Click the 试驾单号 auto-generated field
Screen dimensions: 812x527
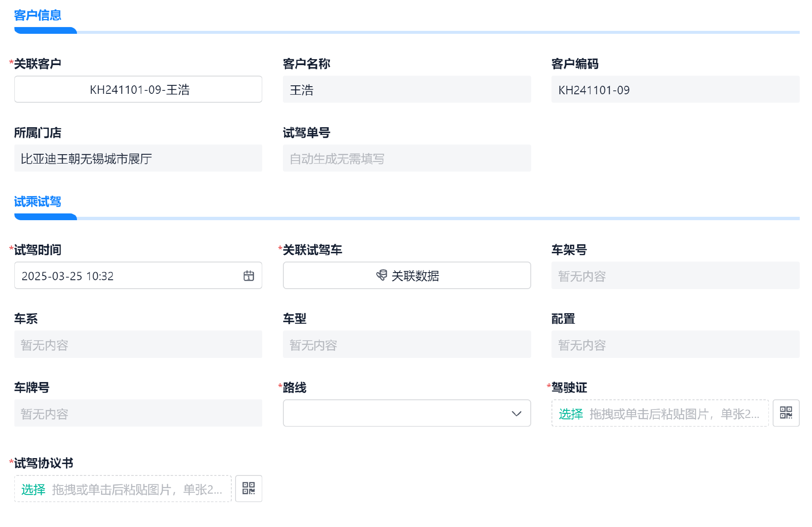406,158
